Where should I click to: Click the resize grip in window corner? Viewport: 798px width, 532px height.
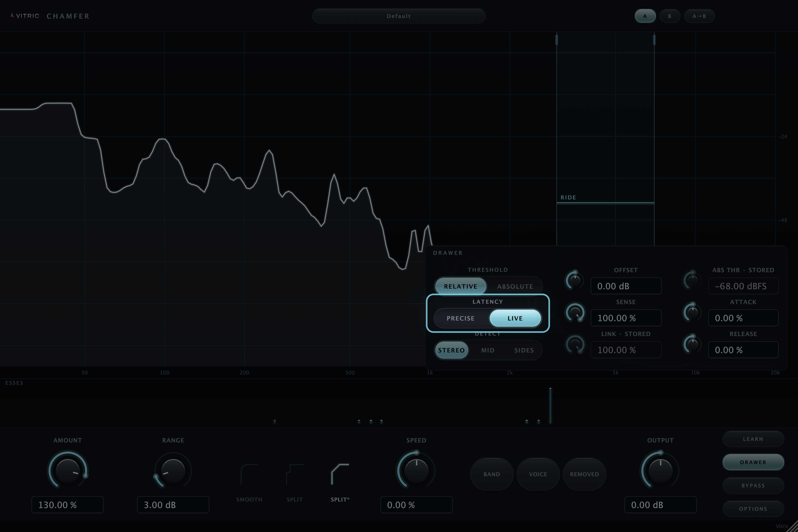[x=792, y=527]
